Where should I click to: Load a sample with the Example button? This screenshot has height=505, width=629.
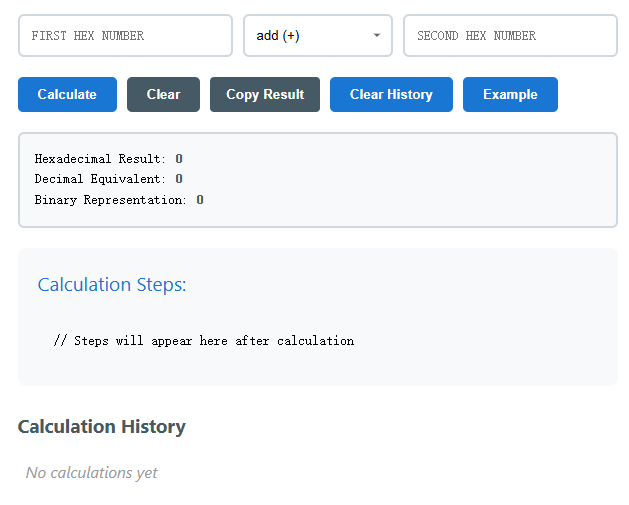pyautogui.click(x=510, y=94)
